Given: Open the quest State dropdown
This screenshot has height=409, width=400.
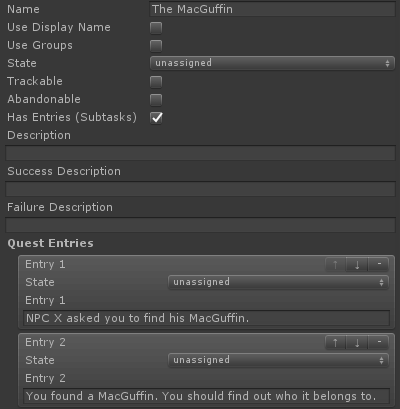Looking at the screenshot, I should [x=272, y=63].
